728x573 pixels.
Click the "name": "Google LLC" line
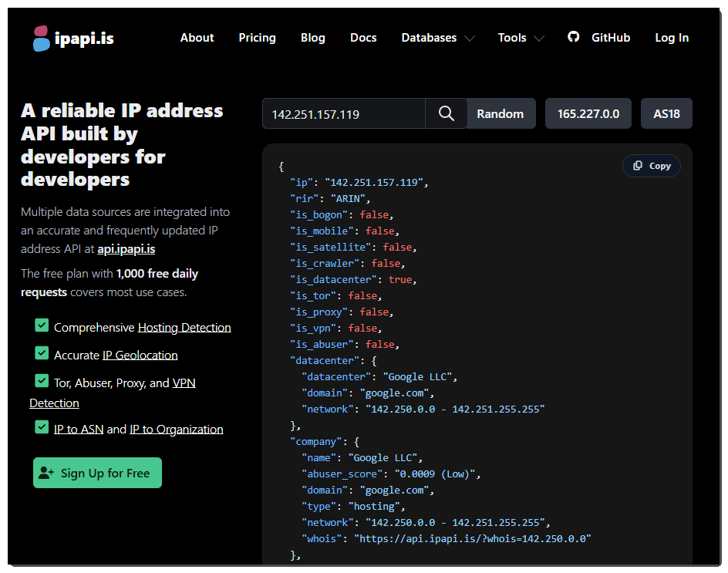(x=362, y=458)
